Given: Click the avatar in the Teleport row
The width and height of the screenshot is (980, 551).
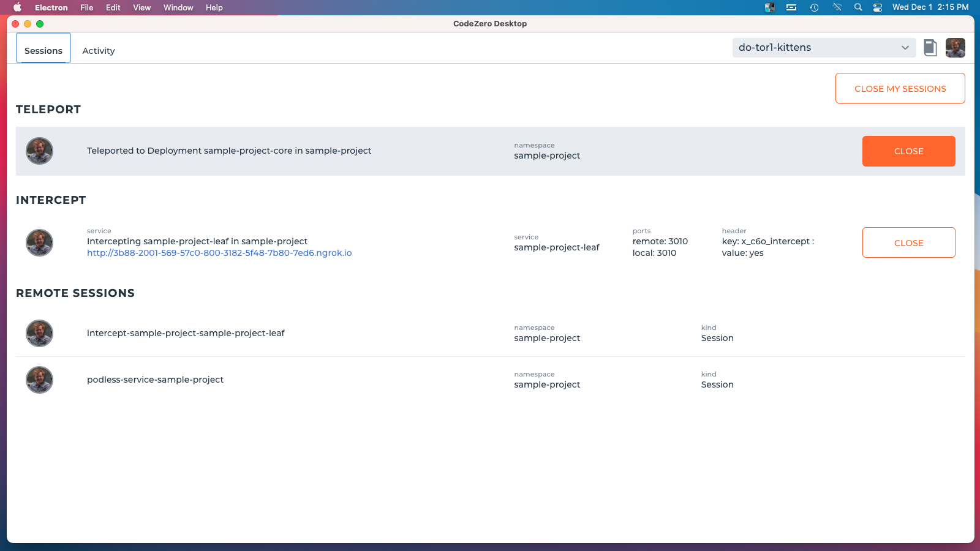Looking at the screenshot, I should point(39,151).
